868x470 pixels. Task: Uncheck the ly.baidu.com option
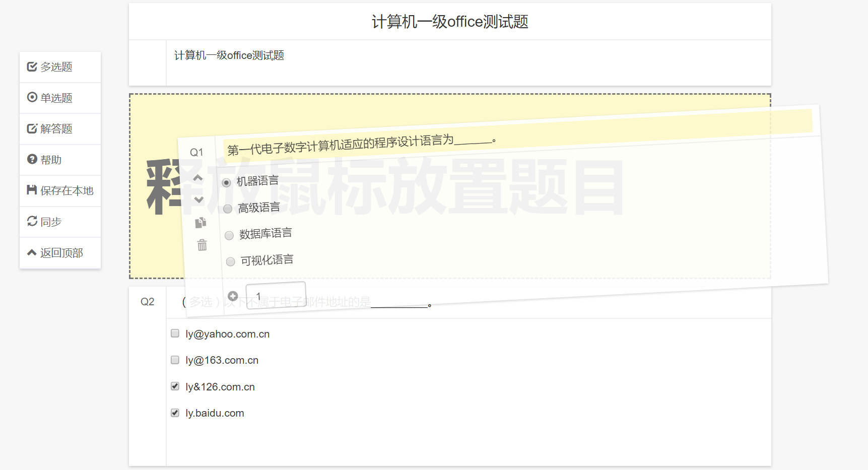175,413
